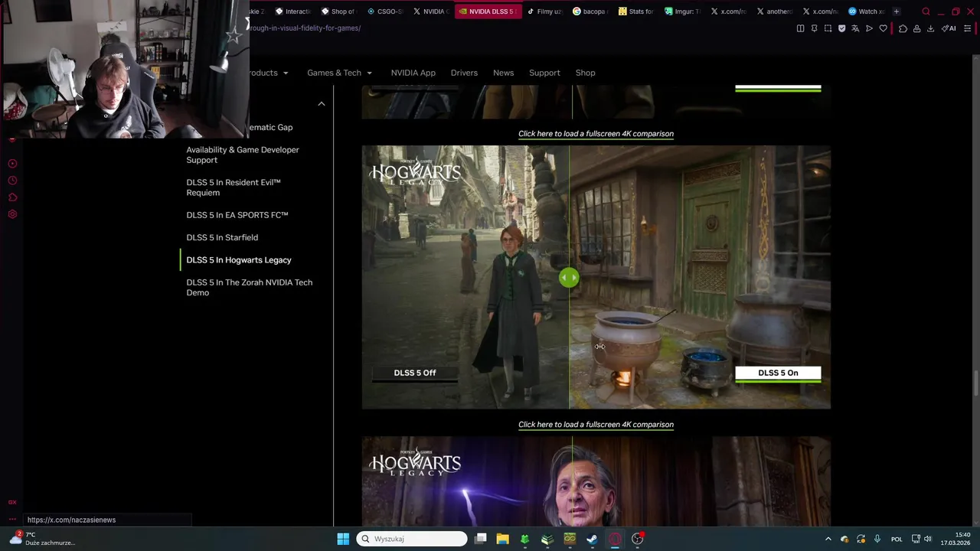Viewport: 980px width, 551px height.
Task: Show hidden system tray icons
Action: coord(828,539)
